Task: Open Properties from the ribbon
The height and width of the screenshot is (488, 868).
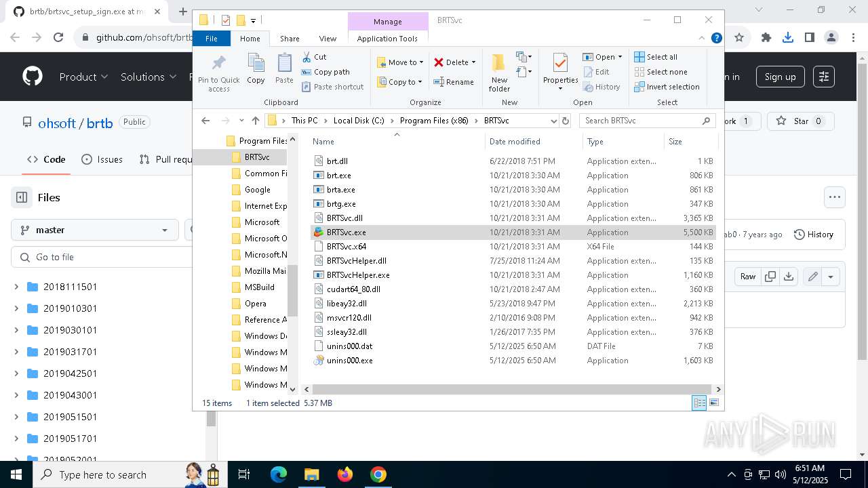Action: pos(560,73)
